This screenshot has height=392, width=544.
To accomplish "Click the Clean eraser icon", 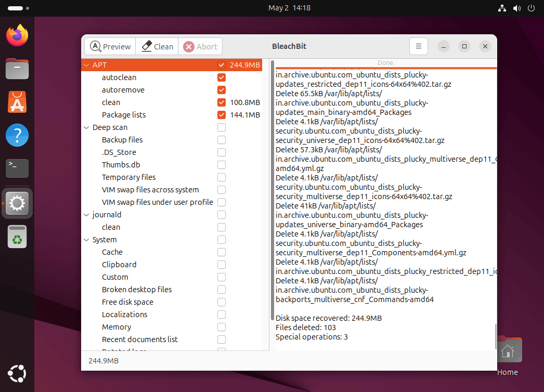I will pyautogui.click(x=147, y=46).
